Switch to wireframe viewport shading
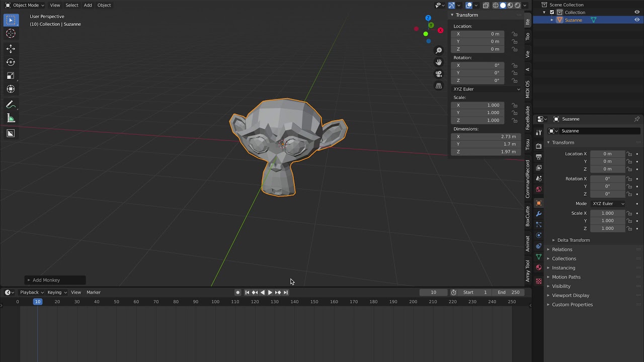 tap(496, 5)
